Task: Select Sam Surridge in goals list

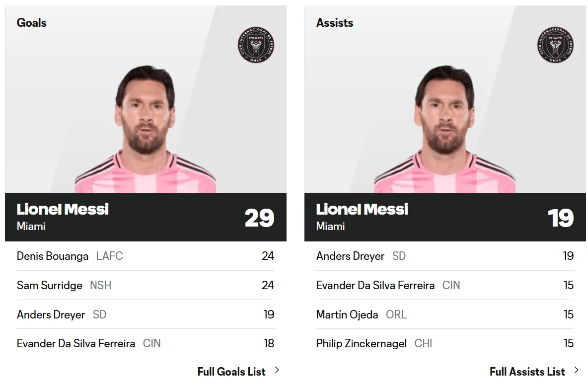Action: pyautogui.click(x=50, y=286)
